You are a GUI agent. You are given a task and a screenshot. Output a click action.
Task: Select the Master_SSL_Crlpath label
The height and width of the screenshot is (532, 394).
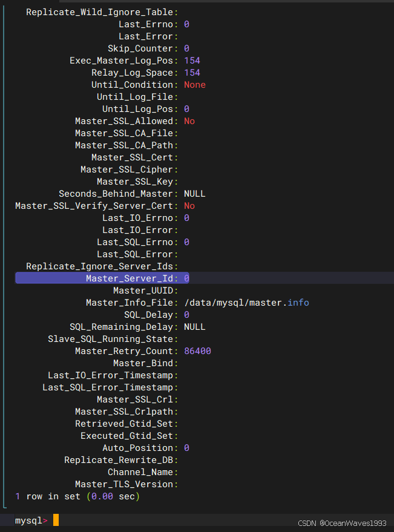124,412
